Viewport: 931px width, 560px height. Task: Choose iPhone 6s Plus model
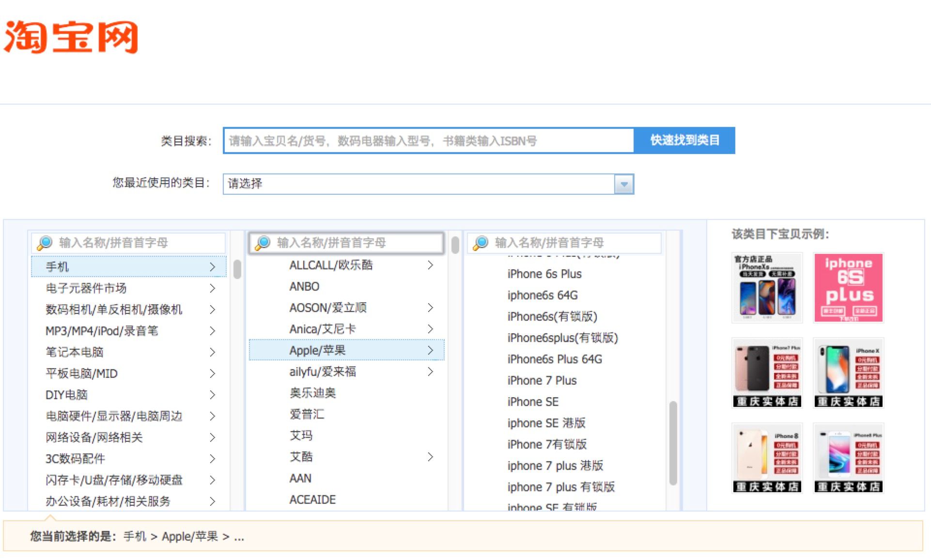point(565,274)
